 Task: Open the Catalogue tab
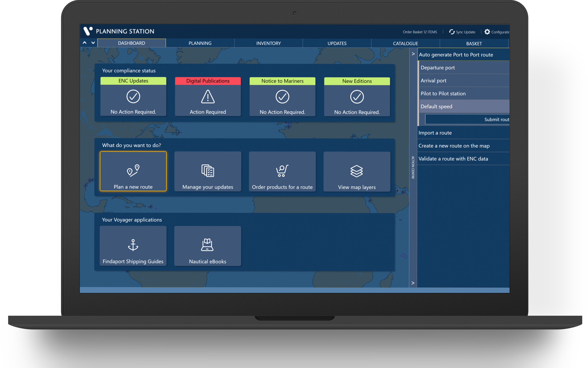405,44
